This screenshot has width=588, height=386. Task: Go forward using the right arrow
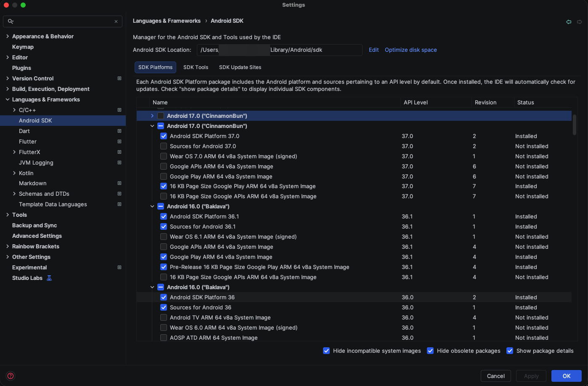pyautogui.click(x=579, y=21)
